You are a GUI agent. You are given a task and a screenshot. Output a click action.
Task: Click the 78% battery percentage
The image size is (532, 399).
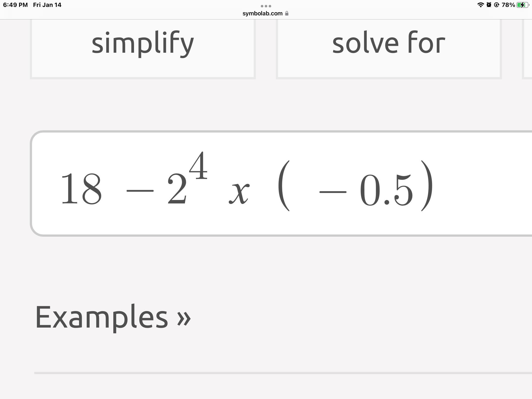[x=508, y=5]
